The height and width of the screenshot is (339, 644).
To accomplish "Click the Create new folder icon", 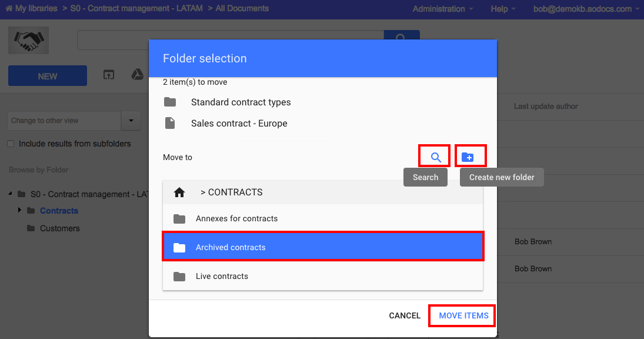I will (x=468, y=157).
